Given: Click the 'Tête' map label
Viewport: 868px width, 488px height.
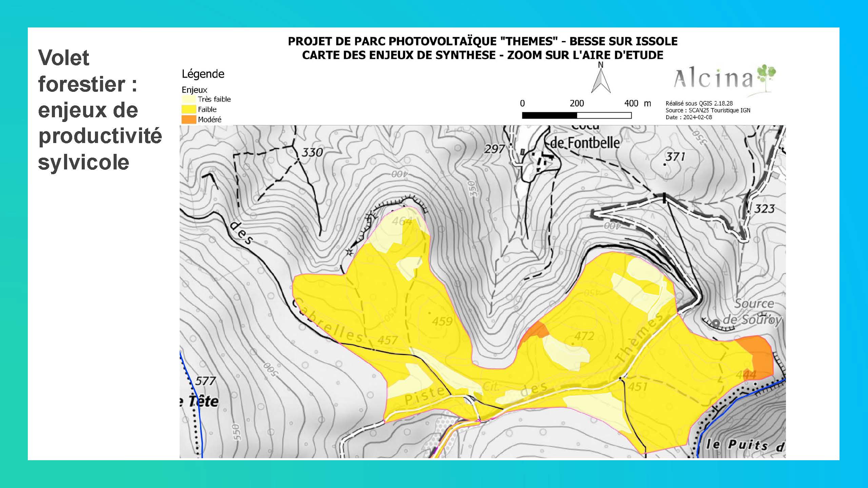Looking at the screenshot, I should click(203, 401).
